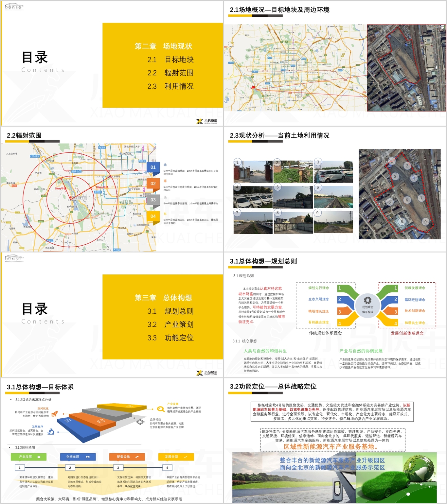The width and height of the screenshot is (447, 504).
Task: Click the gray 03 tag on the 辐射范围 slide
Action: pos(153,200)
